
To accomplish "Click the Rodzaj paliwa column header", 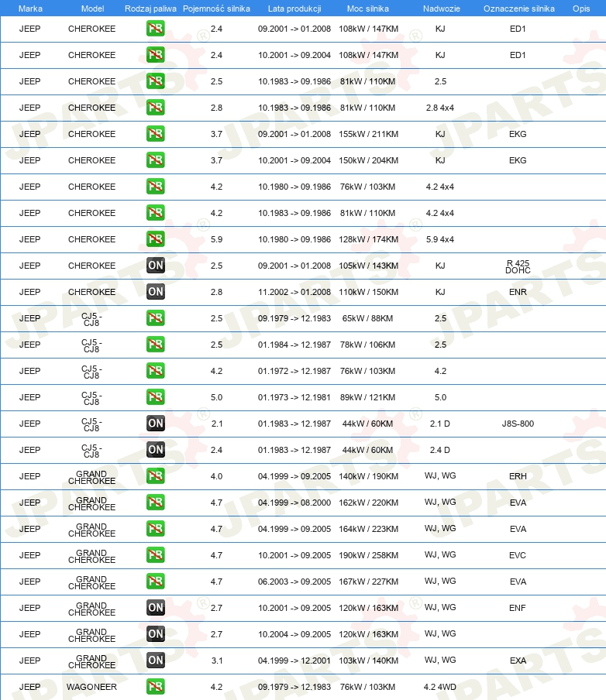I will click(150, 9).
